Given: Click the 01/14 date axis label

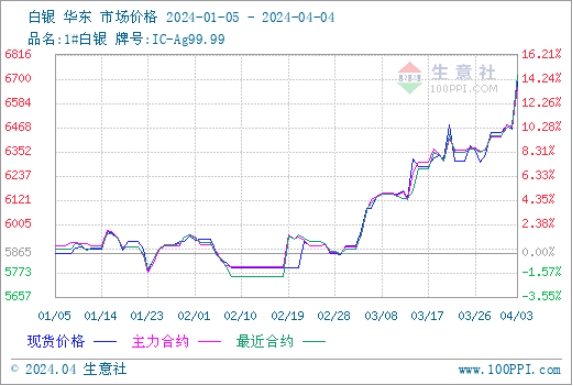Looking at the screenshot, I should pyautogui.click(x=100, y=316).
